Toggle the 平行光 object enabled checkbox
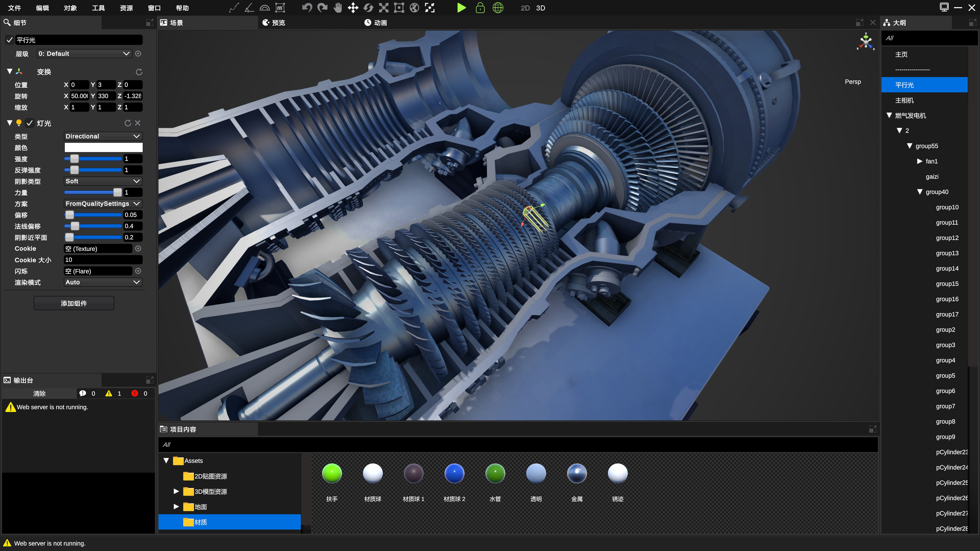This screenshot has height=551, width=980. point(10,40)
